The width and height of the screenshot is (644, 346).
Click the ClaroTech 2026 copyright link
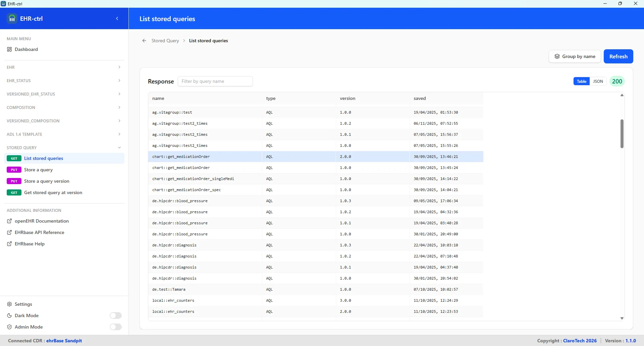click(x=580, y=341)
